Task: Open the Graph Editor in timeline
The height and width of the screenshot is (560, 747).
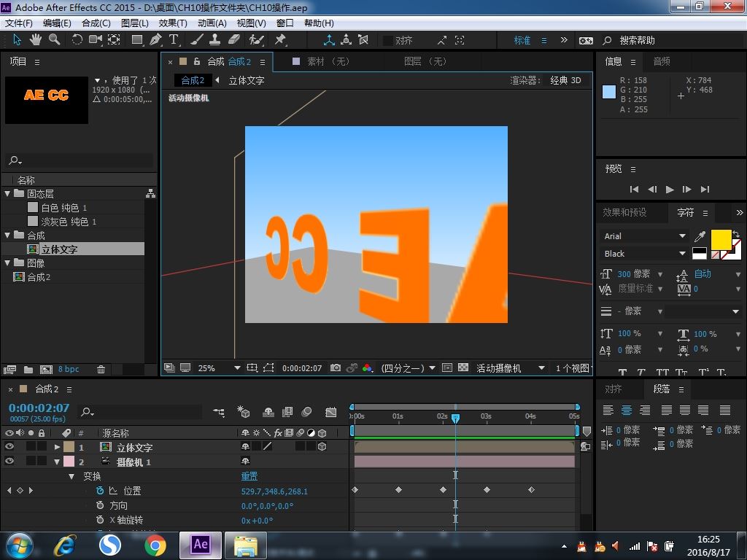Action: coord(331,413)
